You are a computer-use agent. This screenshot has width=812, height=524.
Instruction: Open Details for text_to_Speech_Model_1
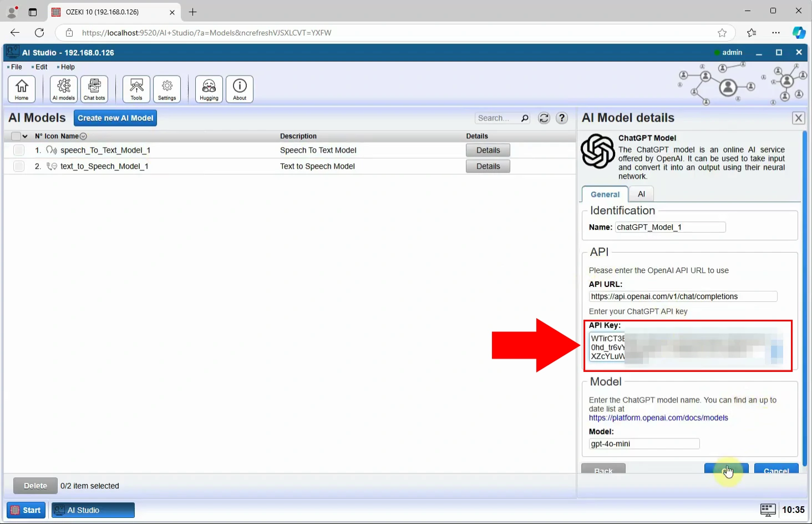coord(488,166)
